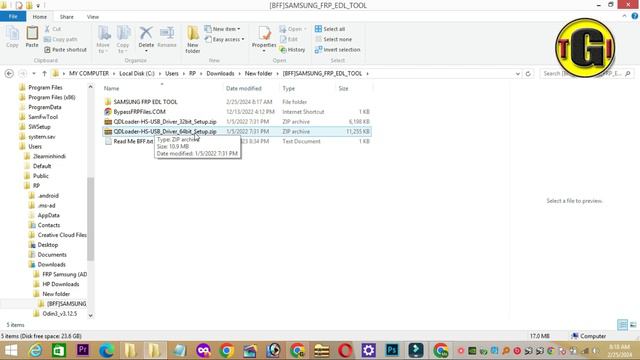Open the Help question mark icon
640x360 pixels.
pyautogui.click(x=635, y=16)
